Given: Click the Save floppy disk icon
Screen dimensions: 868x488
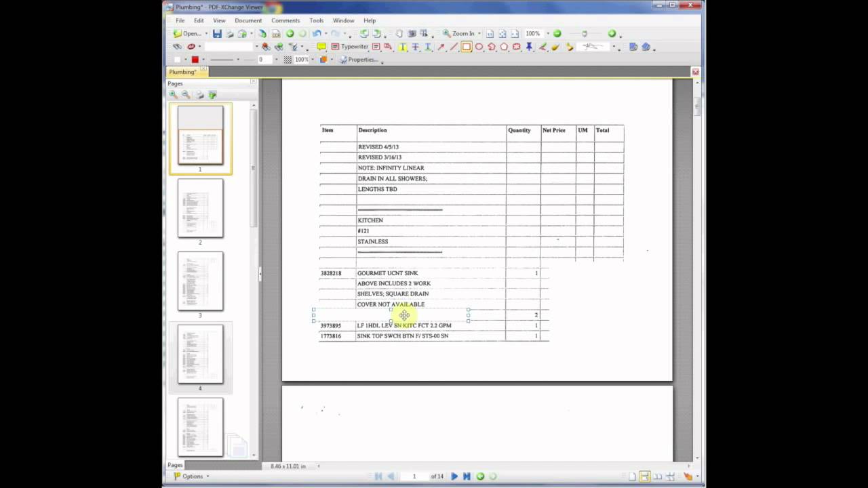Looking at the screenshot, I should pyautogui.click(x=217, y=33).
